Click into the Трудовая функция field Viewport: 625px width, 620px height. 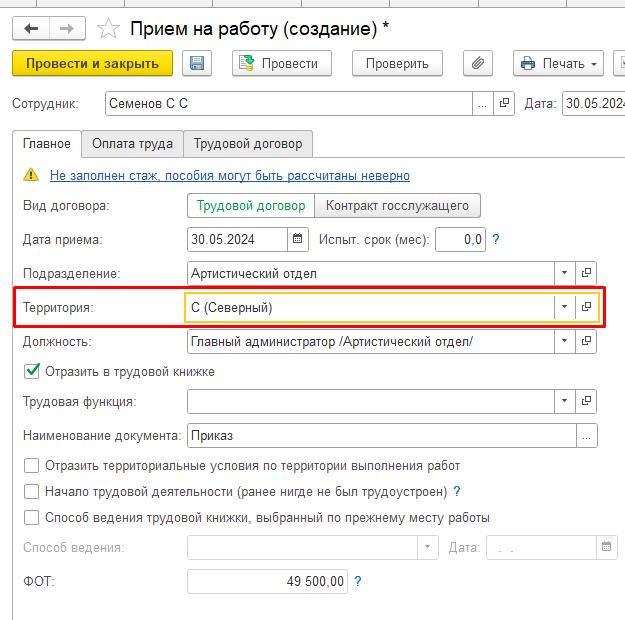coord(370,401)
